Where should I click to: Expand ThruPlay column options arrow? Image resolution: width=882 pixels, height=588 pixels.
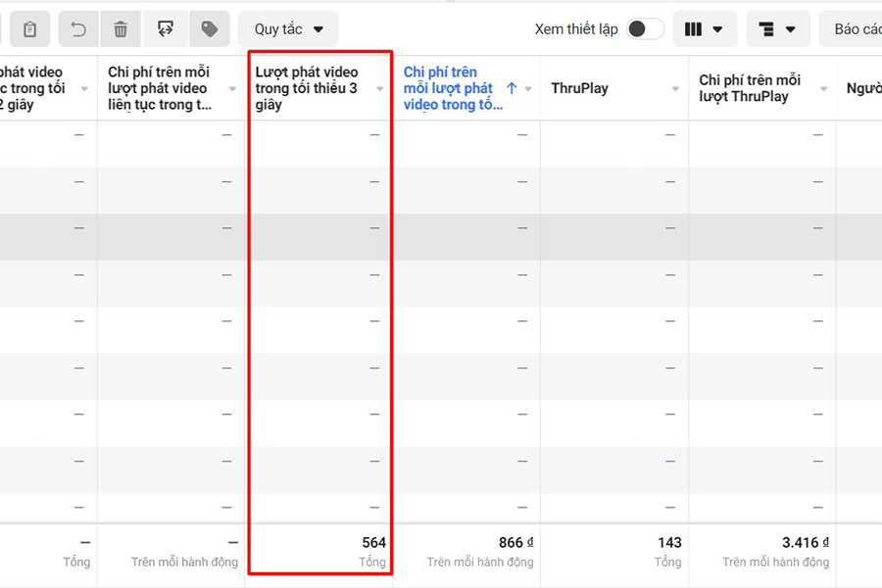(x=675, y=89)
